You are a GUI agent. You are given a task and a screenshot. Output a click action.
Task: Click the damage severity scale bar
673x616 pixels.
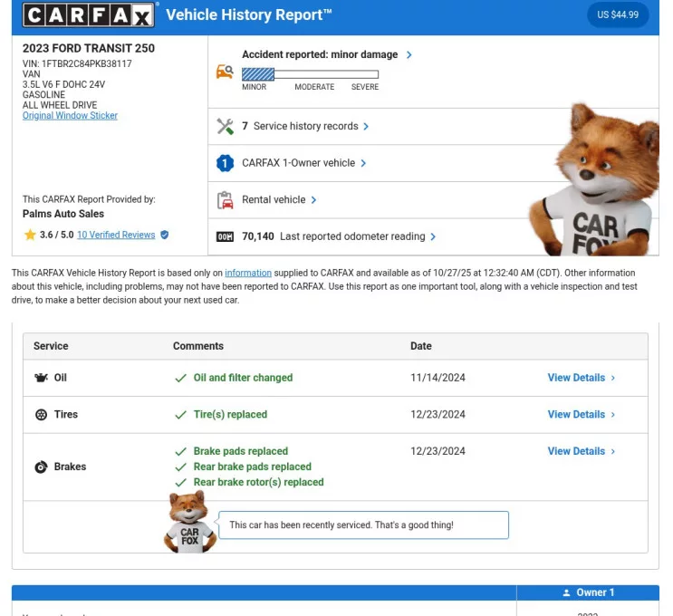[310, 75]
